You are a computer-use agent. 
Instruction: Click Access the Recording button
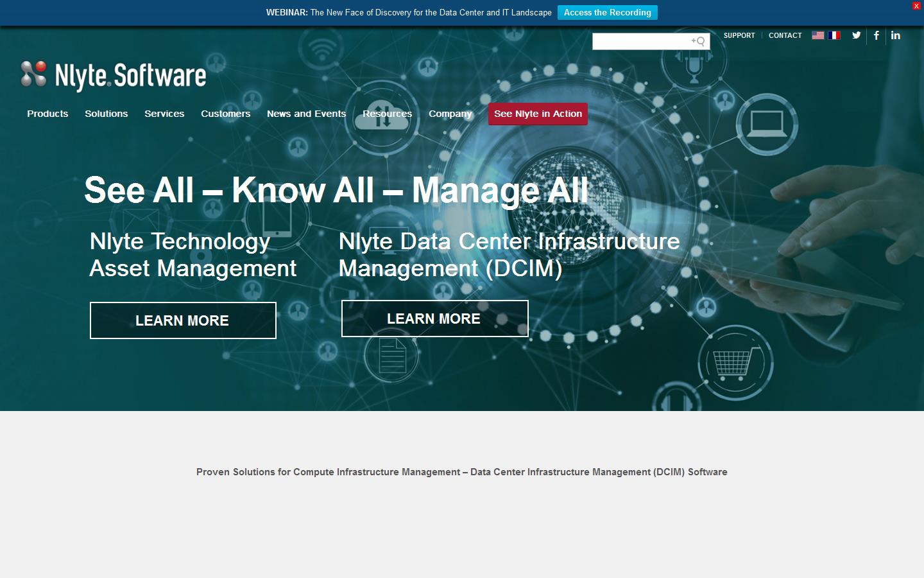pyautogui.click(x=607, y=13)
